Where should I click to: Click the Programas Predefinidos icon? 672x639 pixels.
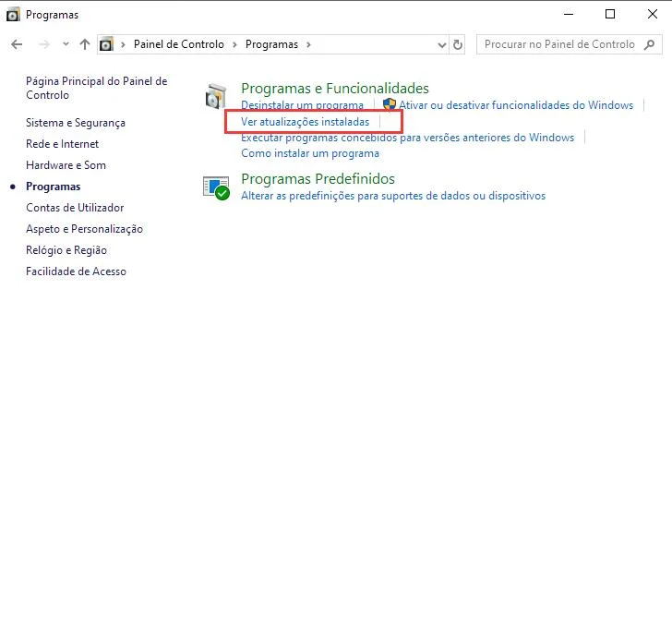point(216,187)
